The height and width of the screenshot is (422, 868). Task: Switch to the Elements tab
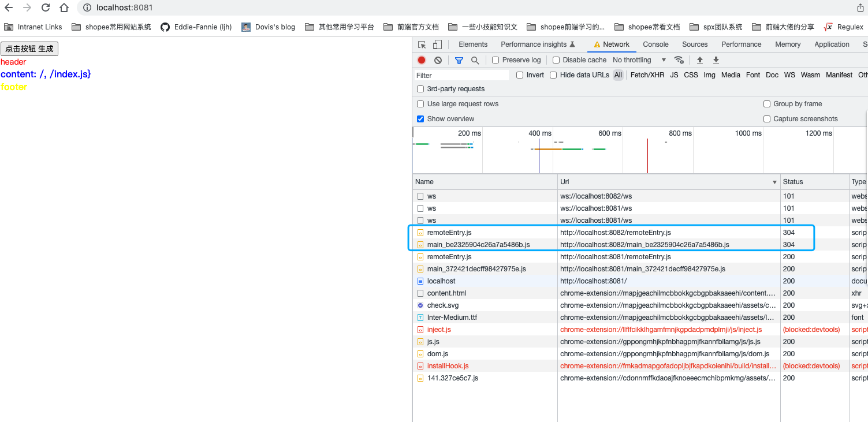[x=473, y=44]
